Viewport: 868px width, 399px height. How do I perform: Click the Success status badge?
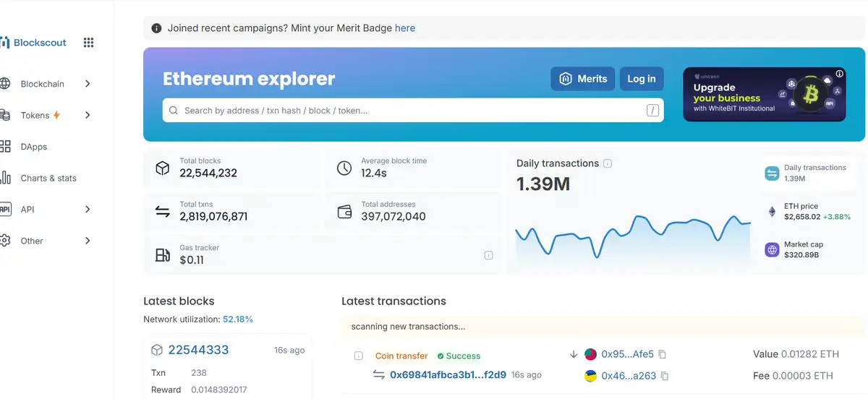click(459, 356)
